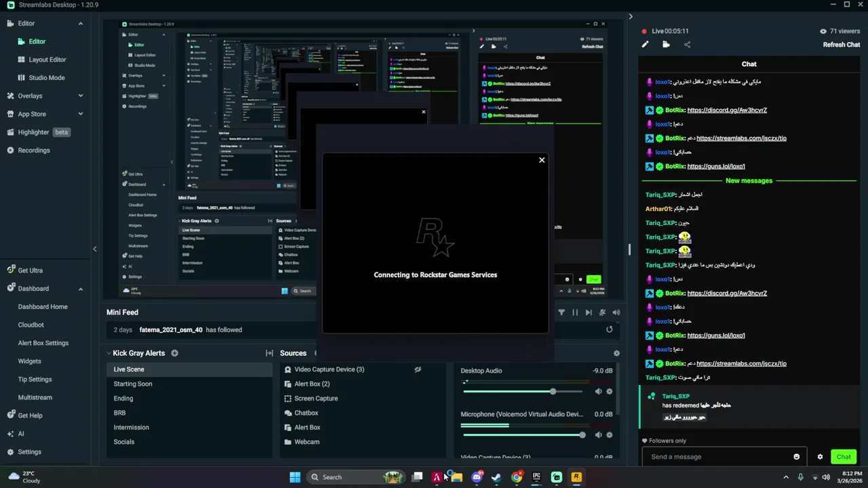
Task: Open the Recordings section
Action: [x=28, y=150]
